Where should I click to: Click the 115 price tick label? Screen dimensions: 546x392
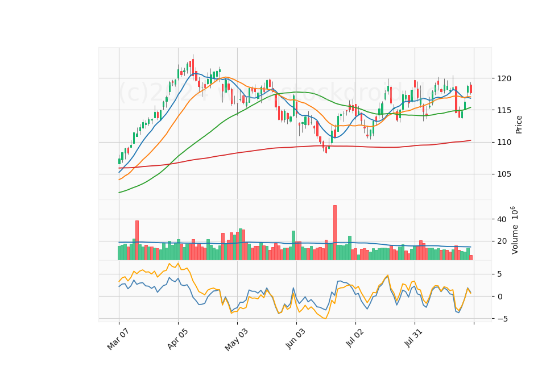[x=504, y=110]
